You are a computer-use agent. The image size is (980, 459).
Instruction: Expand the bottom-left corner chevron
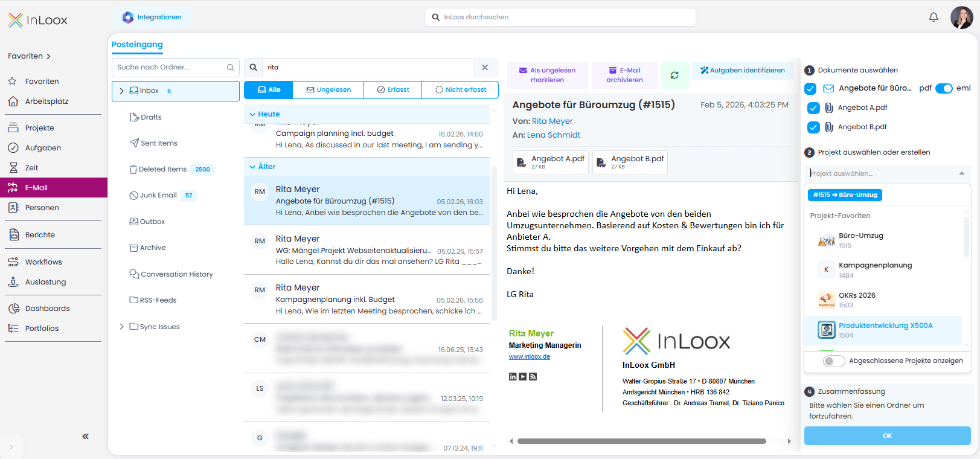(x=11, y=447)
